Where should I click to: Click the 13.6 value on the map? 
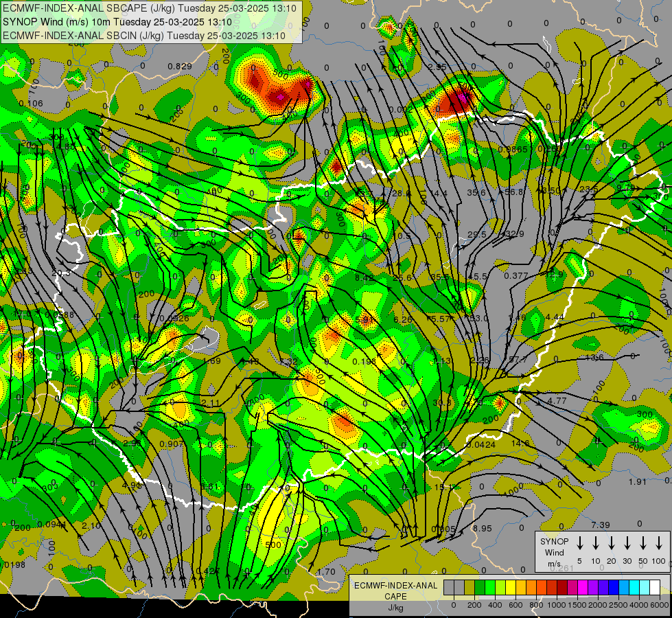point(594,357)
